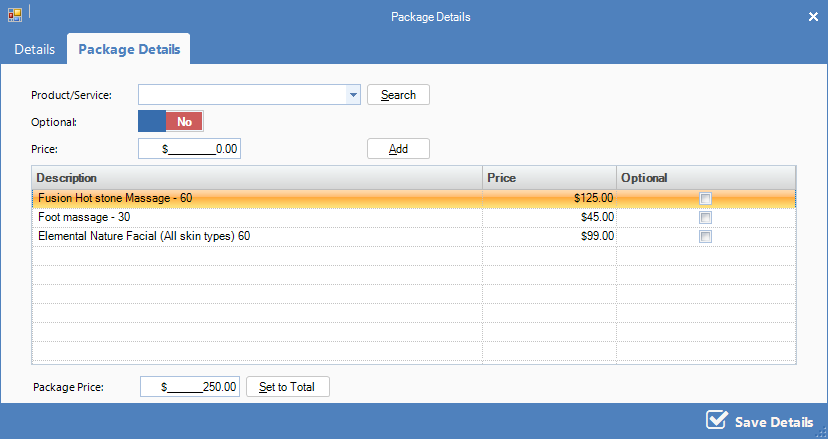The image size is (828, 439).
Task: Sort by the Price column header
Action: (x=549, y=177)
